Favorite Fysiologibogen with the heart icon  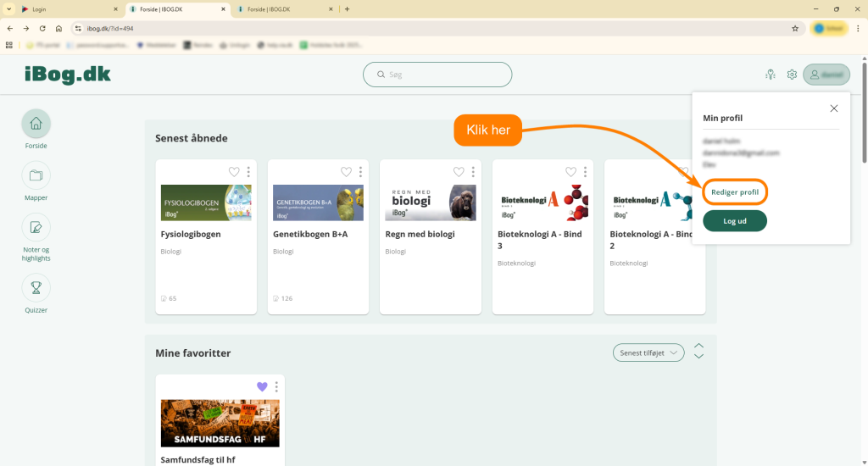[234, 172]
